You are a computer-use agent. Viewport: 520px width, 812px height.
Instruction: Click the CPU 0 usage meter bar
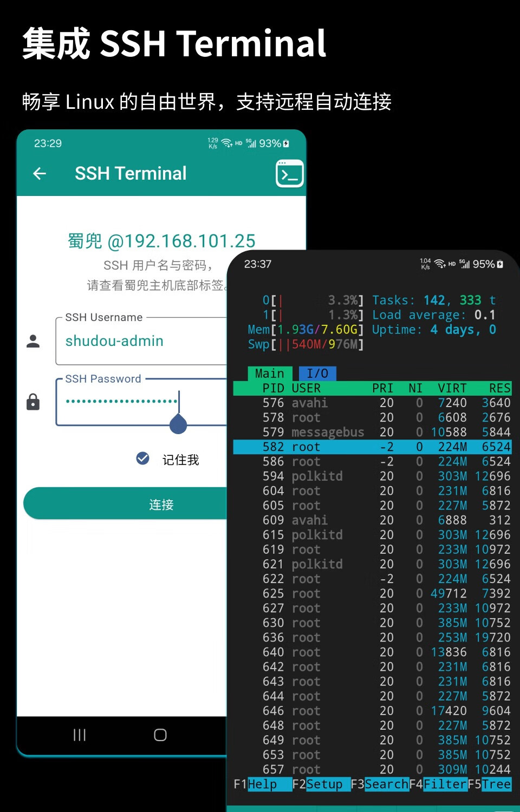point(313,300)
